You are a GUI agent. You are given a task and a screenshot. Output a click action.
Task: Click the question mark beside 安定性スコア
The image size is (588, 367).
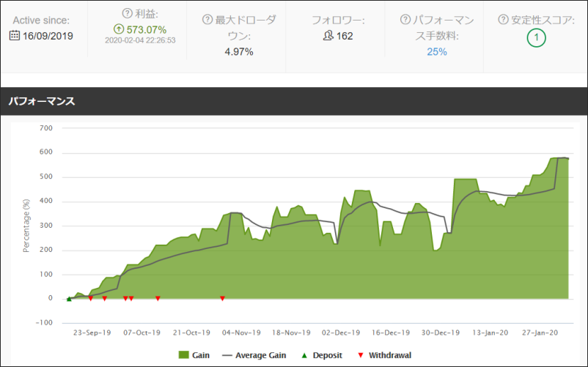click(x=503, y=20)
